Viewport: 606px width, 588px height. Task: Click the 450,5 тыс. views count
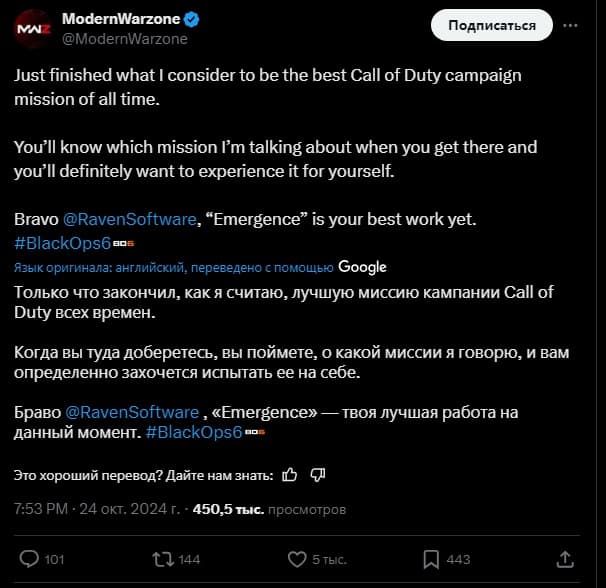(x=228, y=509)
